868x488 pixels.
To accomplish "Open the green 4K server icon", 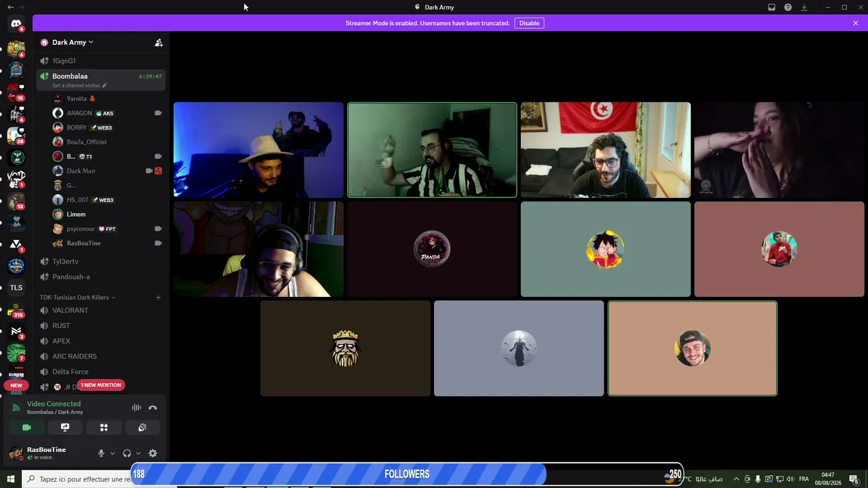I will (x=16, y=157).
